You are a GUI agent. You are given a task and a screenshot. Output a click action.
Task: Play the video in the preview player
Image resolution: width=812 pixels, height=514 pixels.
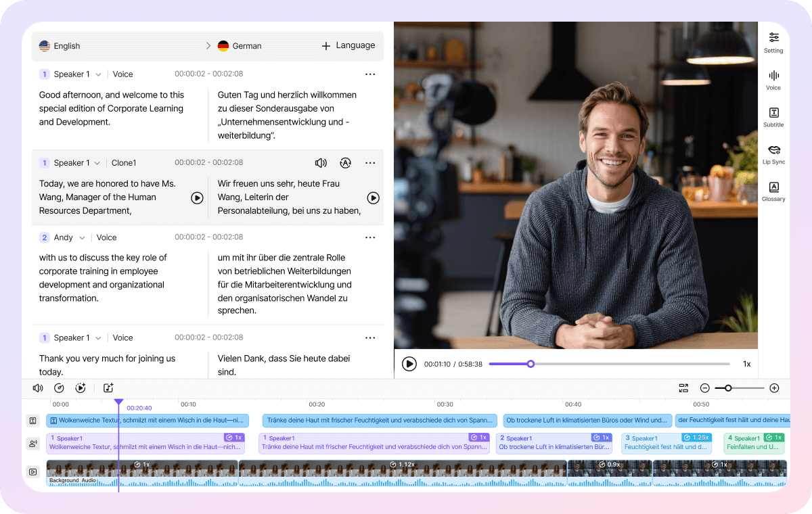pos(409,364)
